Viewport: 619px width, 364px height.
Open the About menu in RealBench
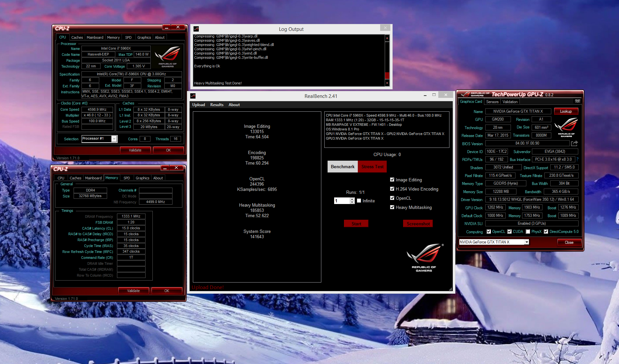click(234, 105)
